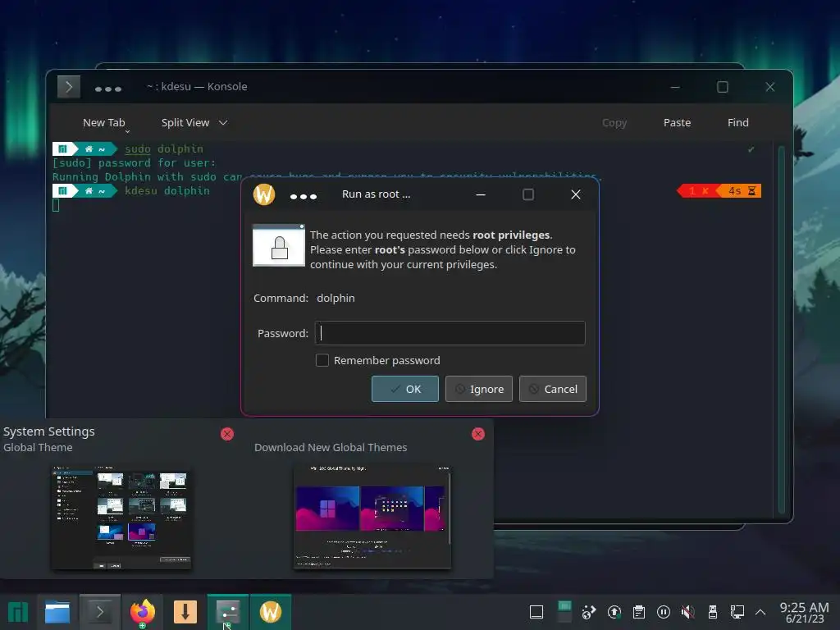Click Copy in Konsole toolbar
Screen dimensions: 840x630
pos(614,122)
